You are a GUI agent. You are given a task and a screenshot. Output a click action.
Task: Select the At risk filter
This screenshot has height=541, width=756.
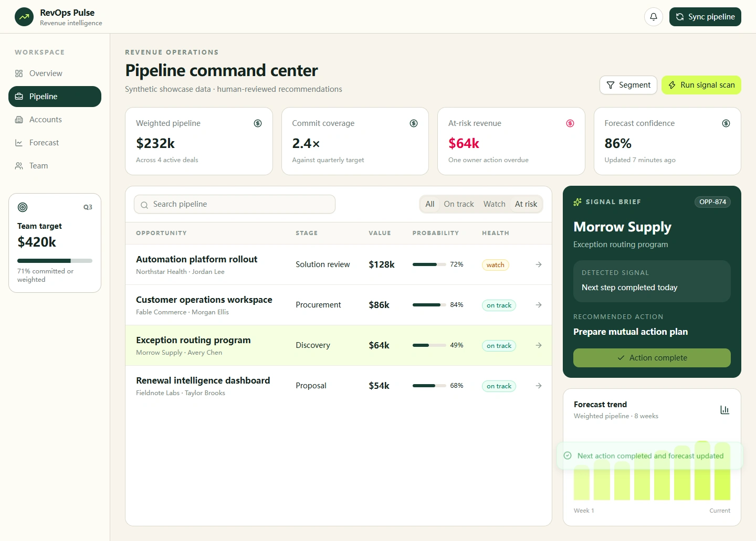click(526, 204)
